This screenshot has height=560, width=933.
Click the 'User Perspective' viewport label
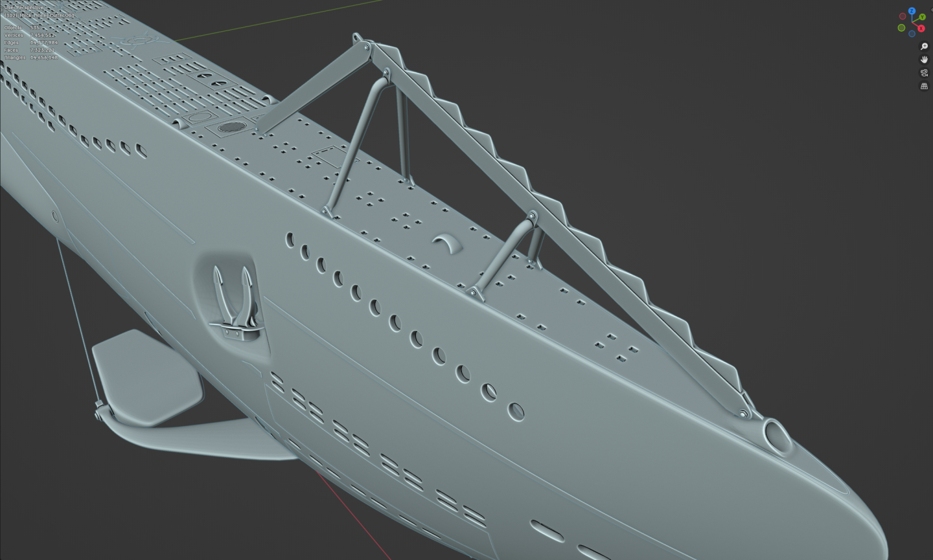pos(24,7)
